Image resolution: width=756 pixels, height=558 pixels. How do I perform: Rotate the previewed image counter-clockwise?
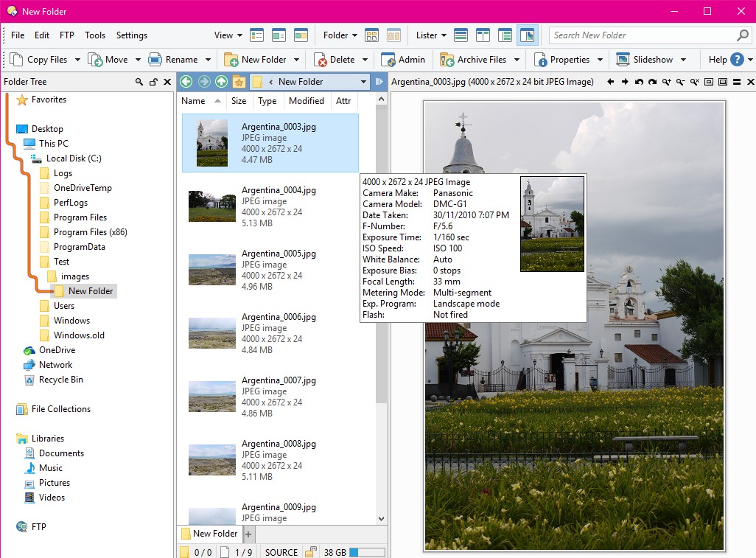pyautogui.click(x=639, y=82)
